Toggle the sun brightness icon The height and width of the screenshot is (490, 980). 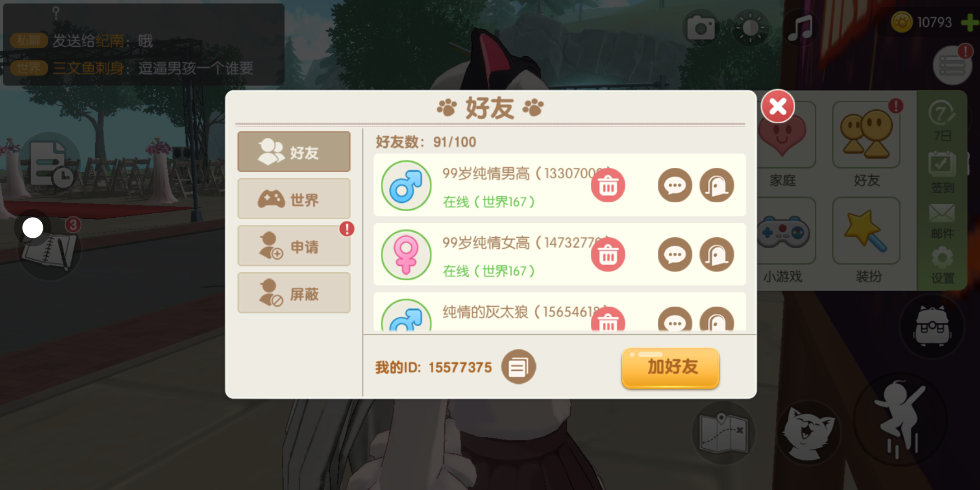[x=750, y=28]
